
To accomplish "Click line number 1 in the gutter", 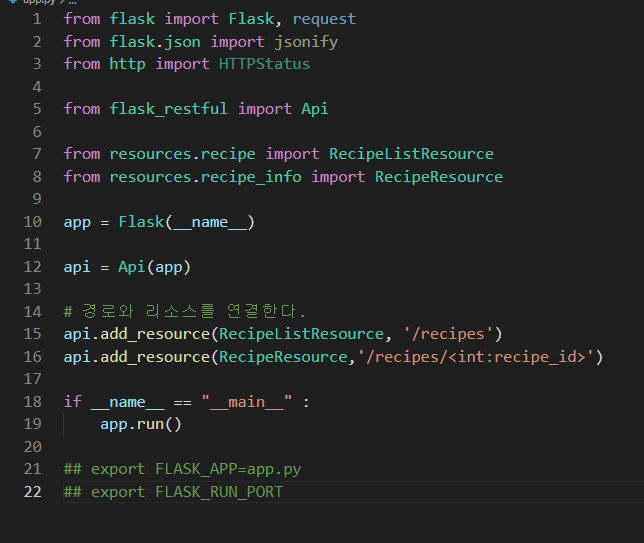I will [x=37, y=19].
